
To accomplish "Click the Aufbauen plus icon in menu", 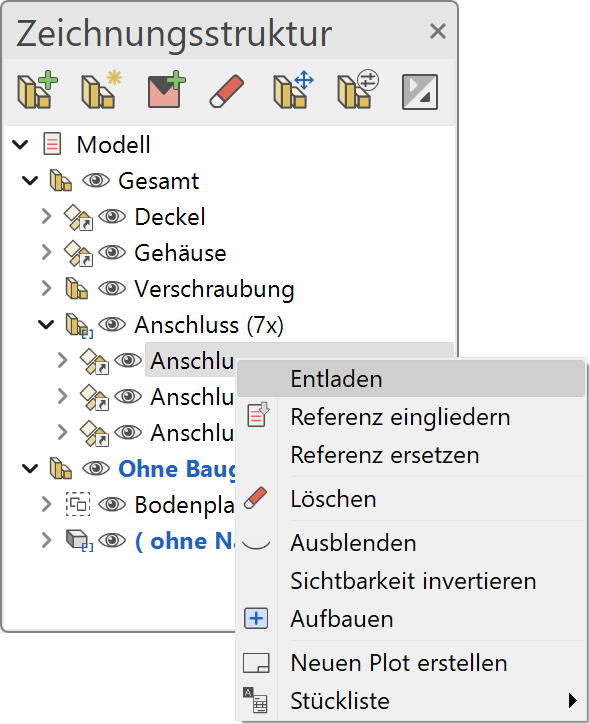I will pos(256,618).
